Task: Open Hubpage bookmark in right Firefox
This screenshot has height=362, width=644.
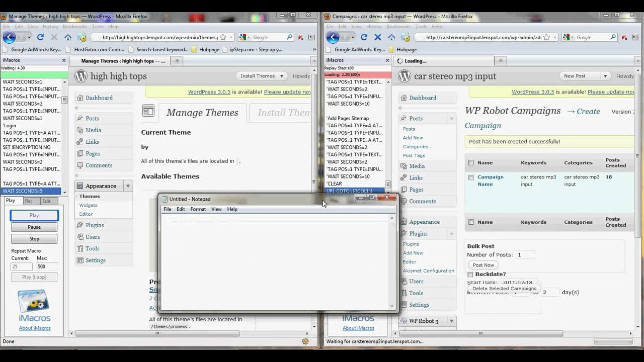Action: tap(403, 49)
